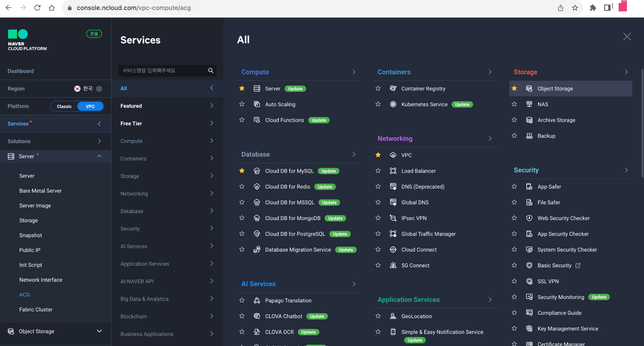644x346 pixels.
Task: Favorite NAS with its star
Action: [x=514, y=104]
